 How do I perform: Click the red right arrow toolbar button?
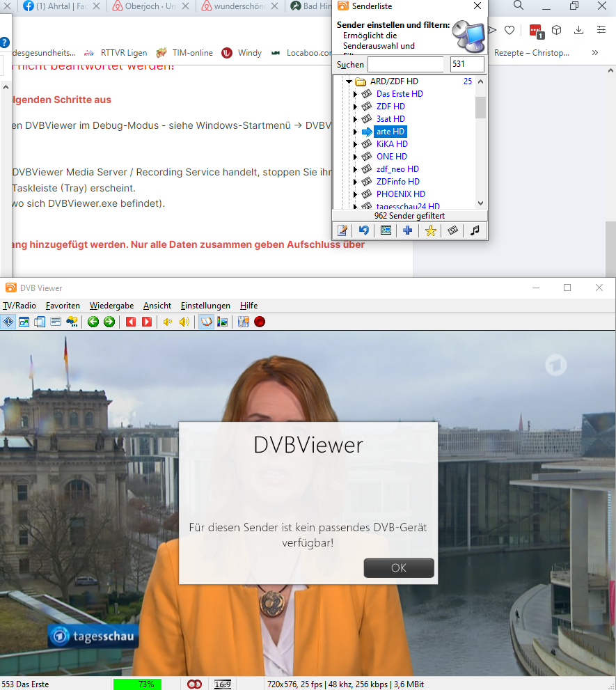147,322
